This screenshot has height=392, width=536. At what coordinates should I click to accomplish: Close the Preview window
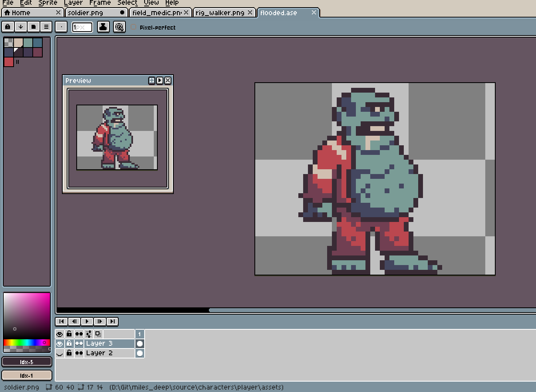click(168, 80)
